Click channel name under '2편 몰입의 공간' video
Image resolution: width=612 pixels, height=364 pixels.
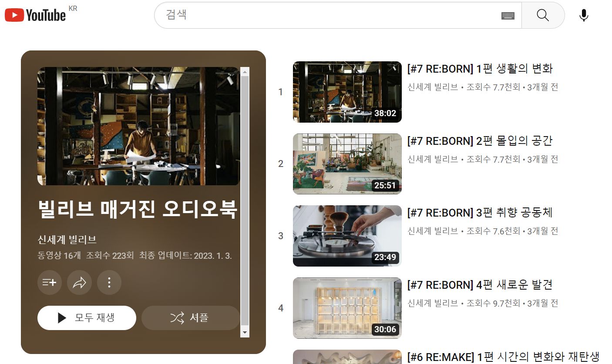click(x=433, y=159)
